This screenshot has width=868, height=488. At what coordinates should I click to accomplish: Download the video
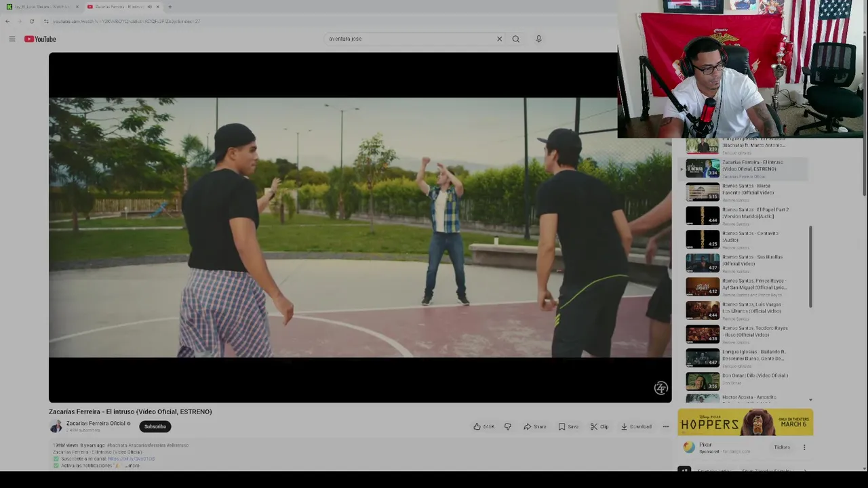click(636, 426)
